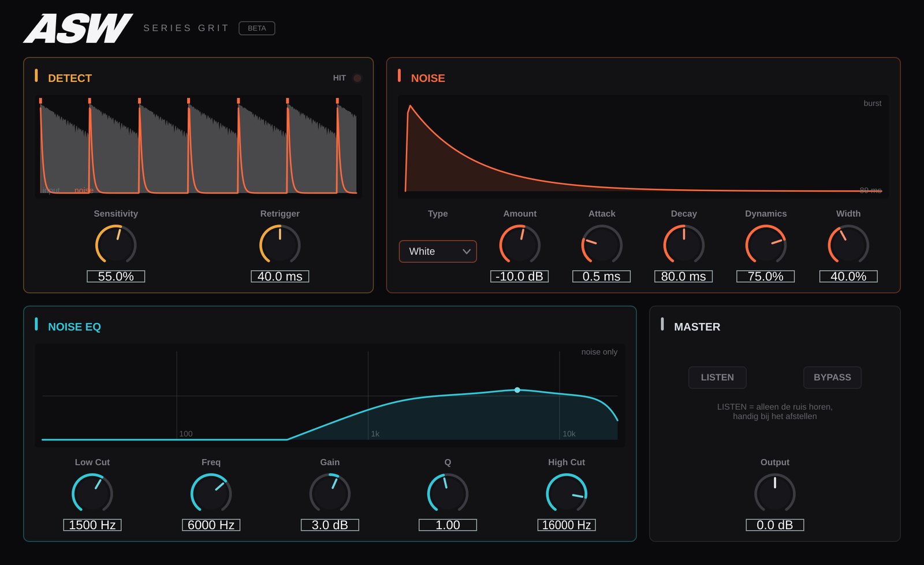Adjust the Retrigger knob
This screenshot has width=924, height=565.
[x=280, y=245]
